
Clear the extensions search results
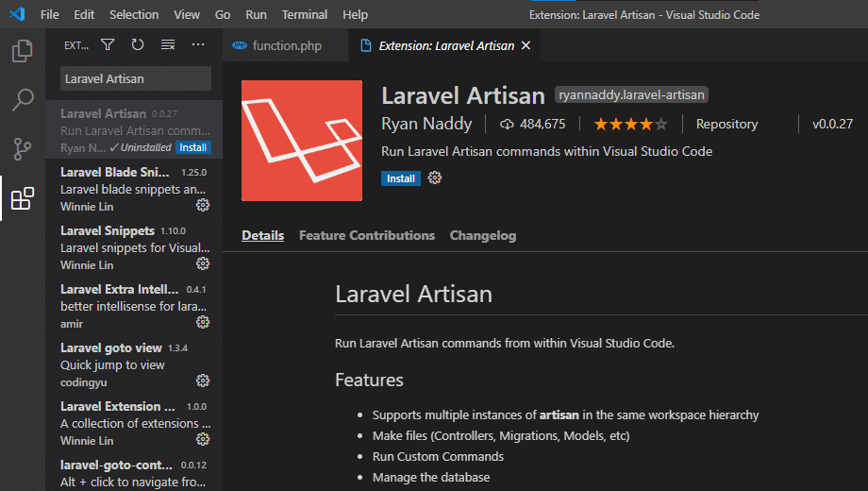point(168,44)
